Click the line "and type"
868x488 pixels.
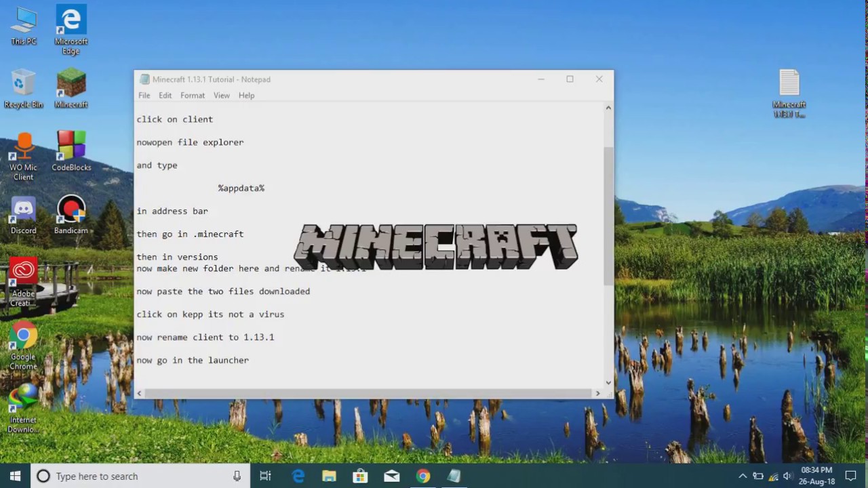[x=157, y=165]
